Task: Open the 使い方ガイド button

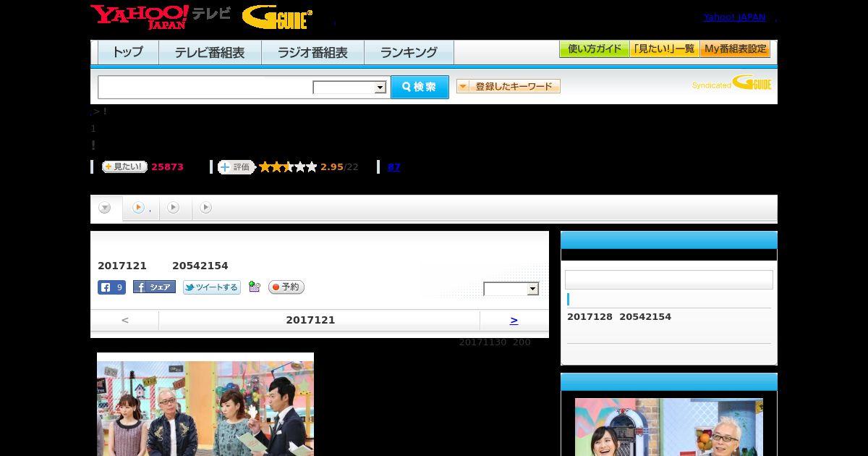Action: click(594, 49)
